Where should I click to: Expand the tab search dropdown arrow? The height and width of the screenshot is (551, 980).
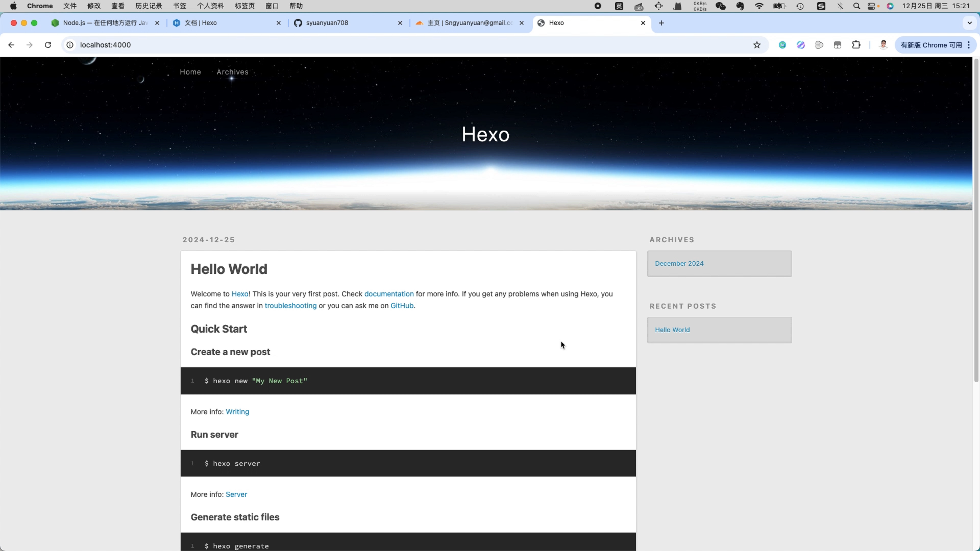coord(969,23)
